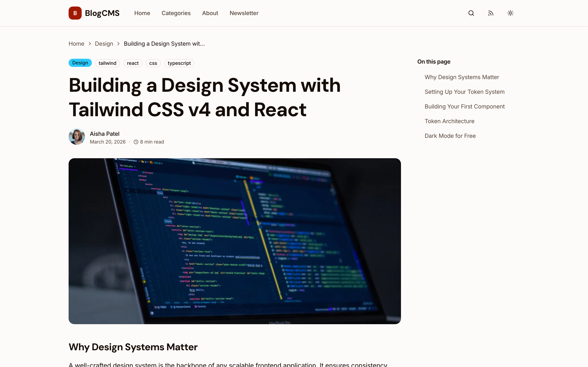
Task: Select the Design category pill
Action: tap(80, 63)
